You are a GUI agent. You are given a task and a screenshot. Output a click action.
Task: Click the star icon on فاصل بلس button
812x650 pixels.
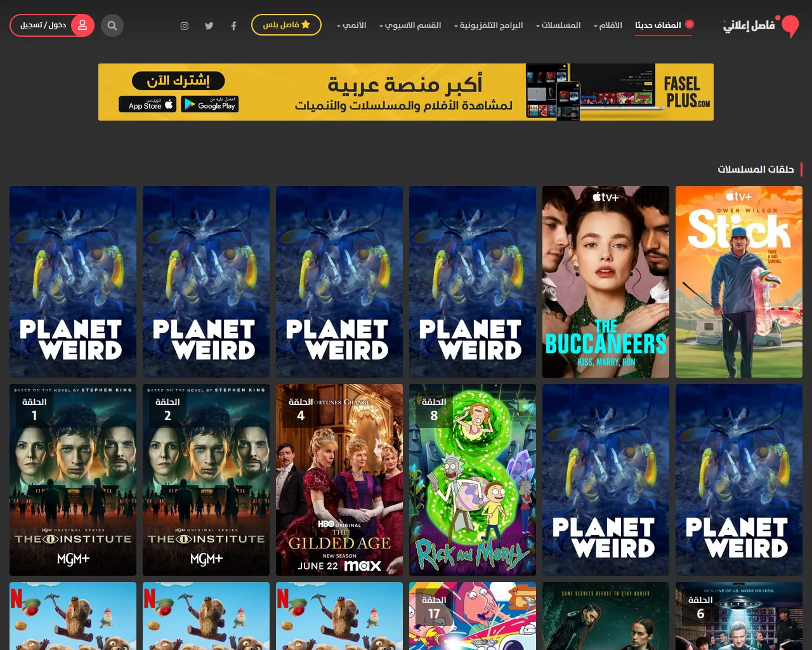pyautogui.click(x=306, y=25)
